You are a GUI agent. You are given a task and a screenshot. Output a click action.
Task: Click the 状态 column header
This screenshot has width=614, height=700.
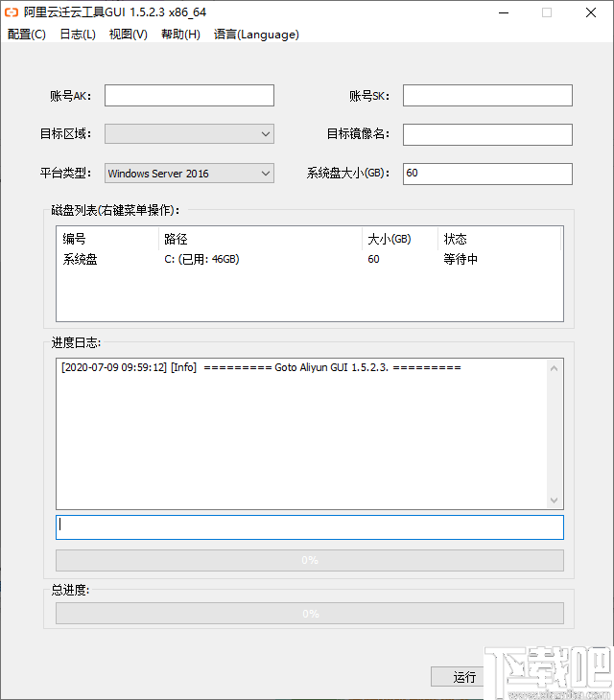499,239
